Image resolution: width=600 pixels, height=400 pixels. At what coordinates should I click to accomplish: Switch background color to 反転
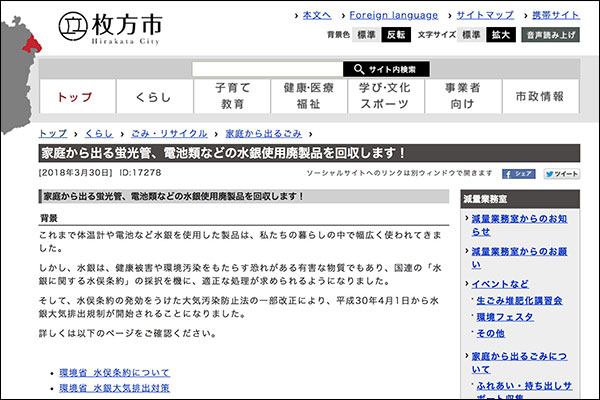pos(396,34)
